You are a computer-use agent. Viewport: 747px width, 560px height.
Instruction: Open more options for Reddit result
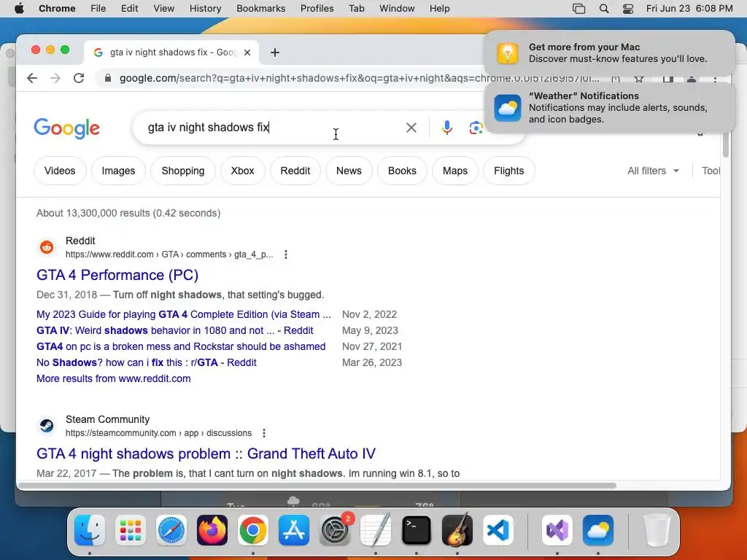click(286, 254)
